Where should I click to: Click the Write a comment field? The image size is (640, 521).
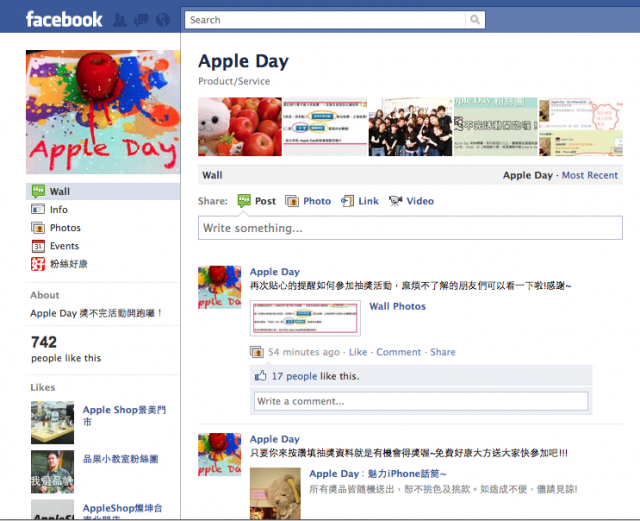click(421, 401)
